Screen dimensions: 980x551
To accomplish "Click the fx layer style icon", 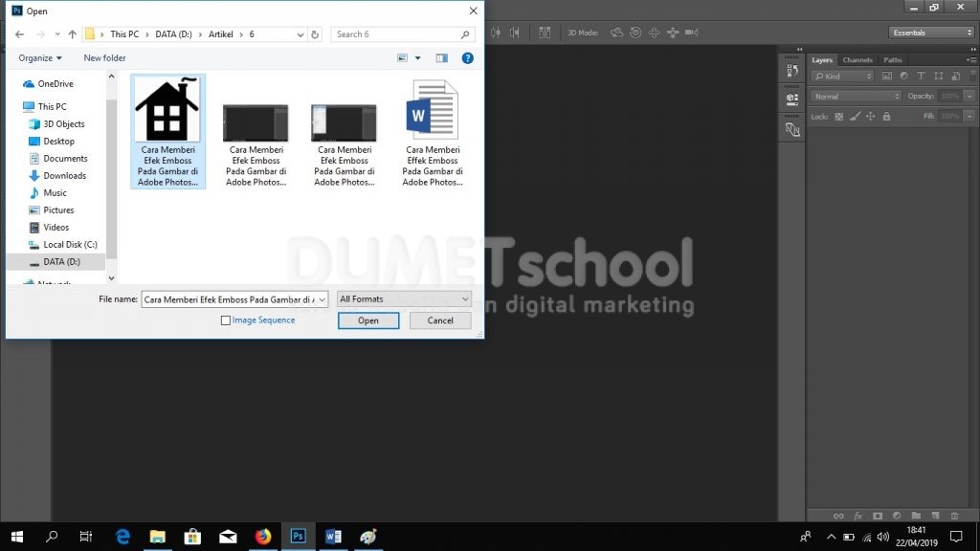I will point(858,516).
